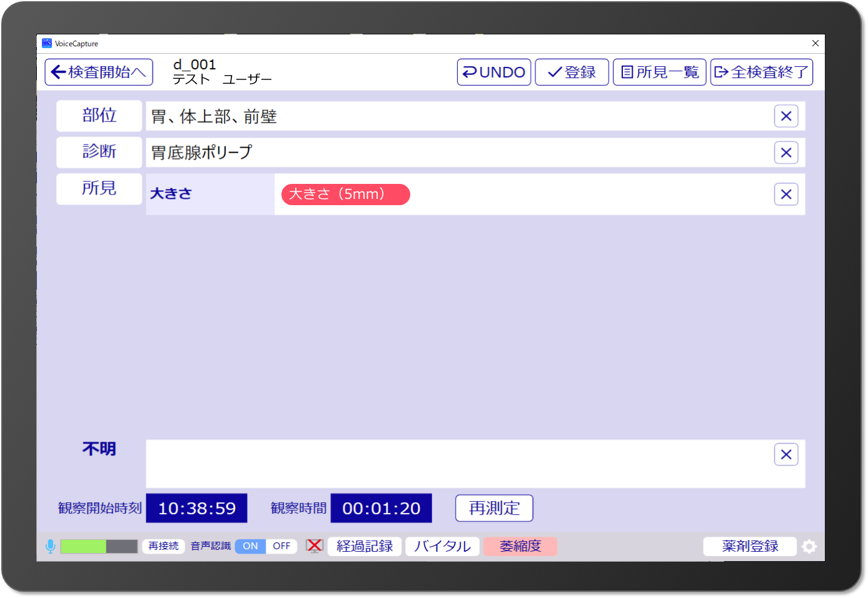Click the red-crossed monitor icon

tap(315, 546)
